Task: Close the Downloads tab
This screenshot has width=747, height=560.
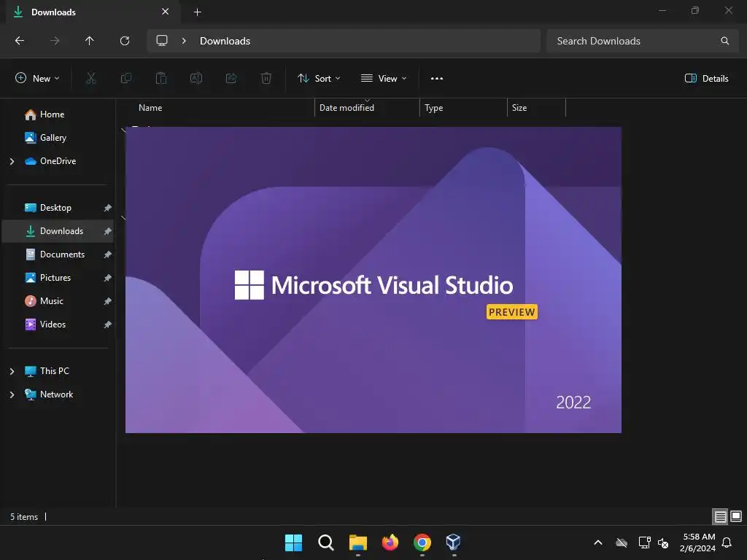Action: (x=165, y=12)
